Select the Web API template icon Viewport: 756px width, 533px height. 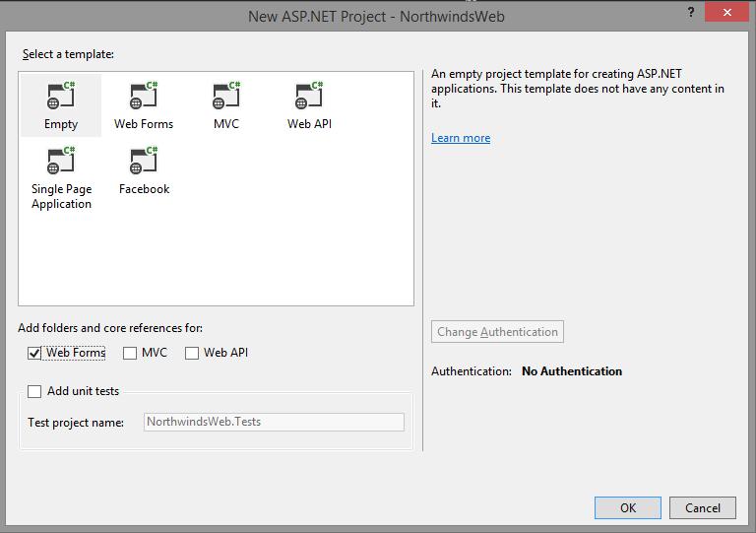coord(309,105)
